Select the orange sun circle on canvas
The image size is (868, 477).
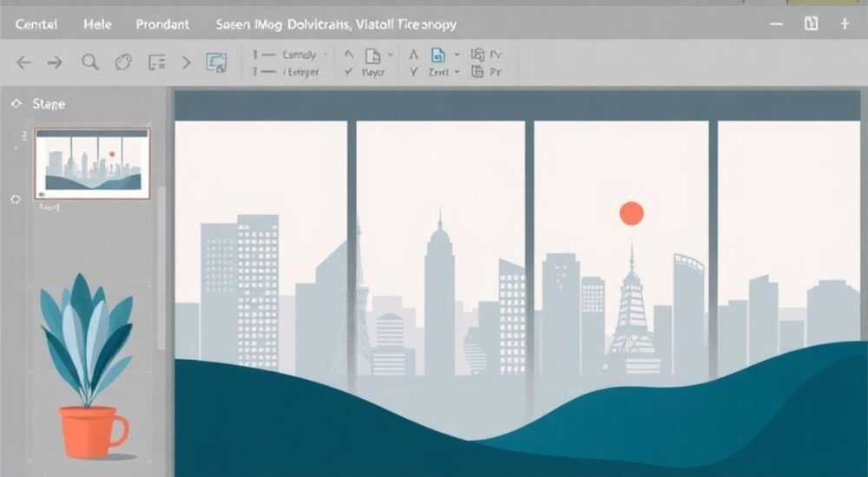coord(632,213)
